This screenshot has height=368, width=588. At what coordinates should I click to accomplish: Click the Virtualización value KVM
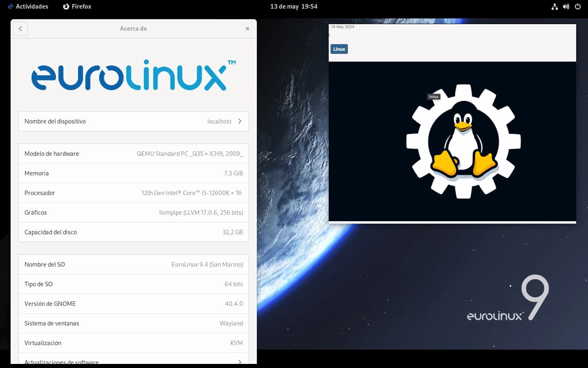click(x=236, y=343)
